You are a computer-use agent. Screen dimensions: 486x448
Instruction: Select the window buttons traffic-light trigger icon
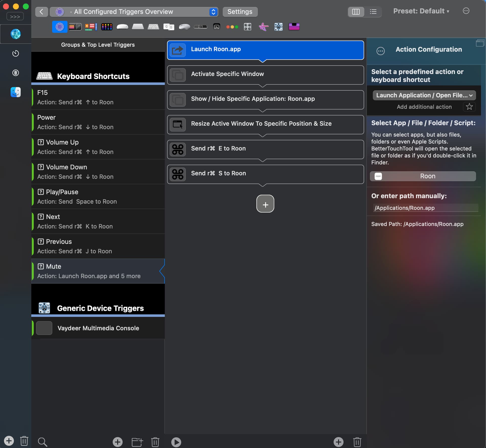click(x=232, y=27)
